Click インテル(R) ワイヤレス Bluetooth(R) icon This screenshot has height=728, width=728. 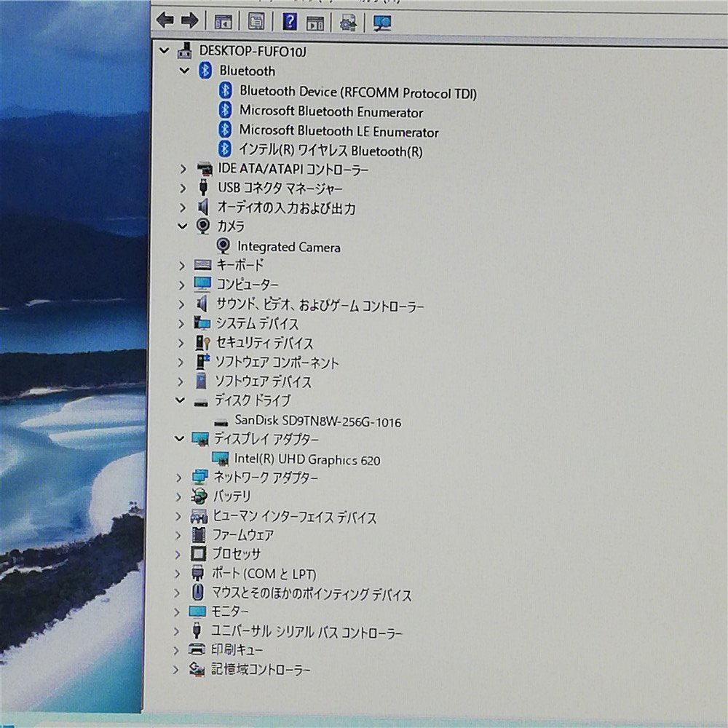click(225, 149)
